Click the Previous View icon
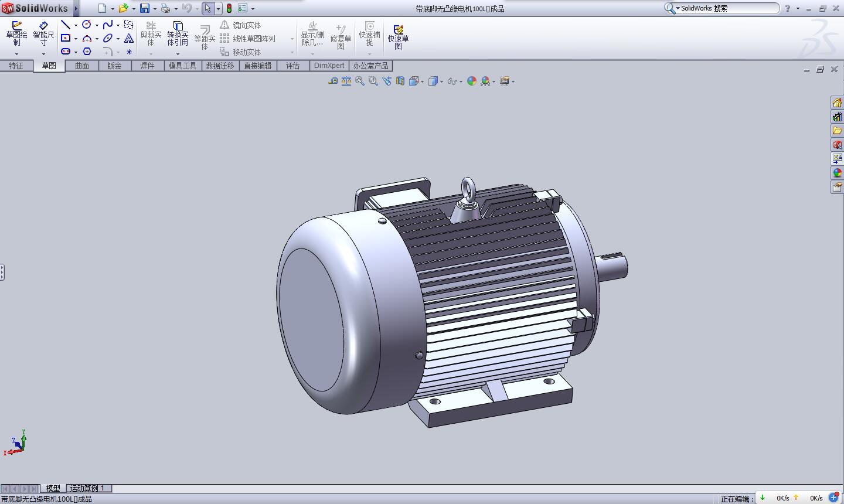Screen dimensions: 844x504 point(387,81)
